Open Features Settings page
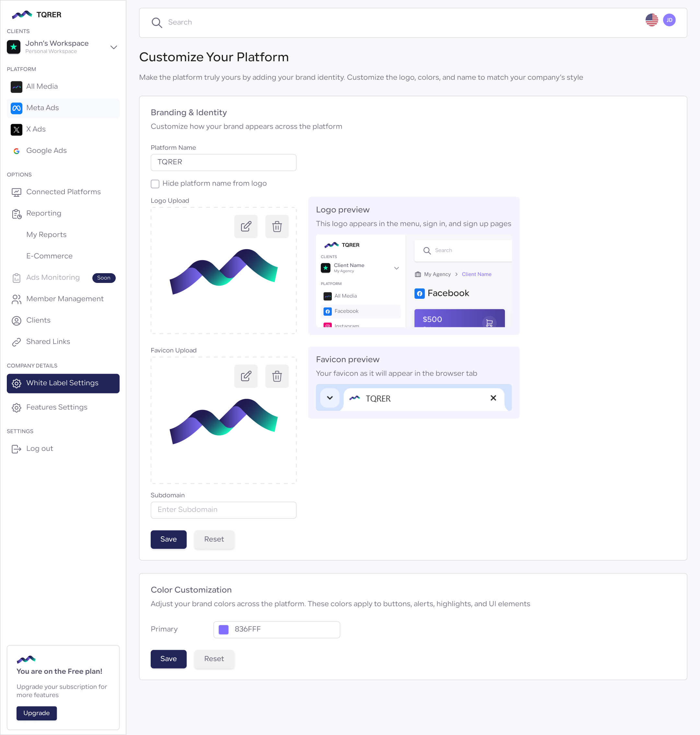Viewport: 700px width, 735px height. (57, 407)
